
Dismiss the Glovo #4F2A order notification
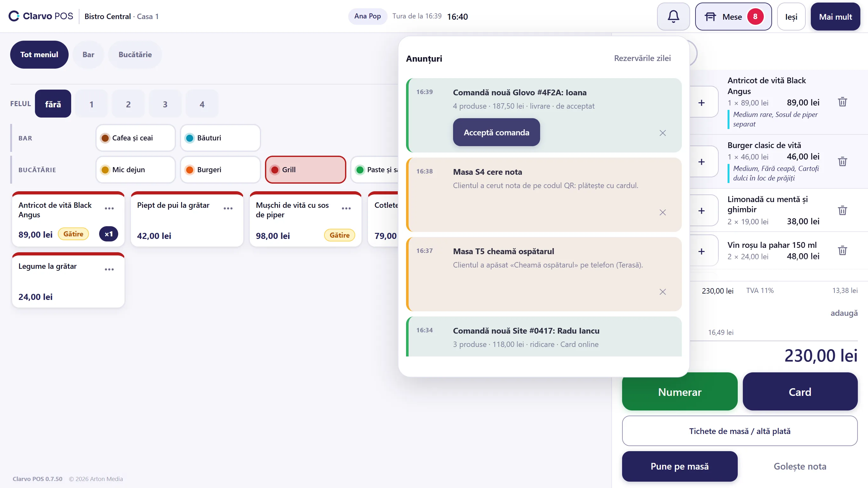[x=662, y=133]
